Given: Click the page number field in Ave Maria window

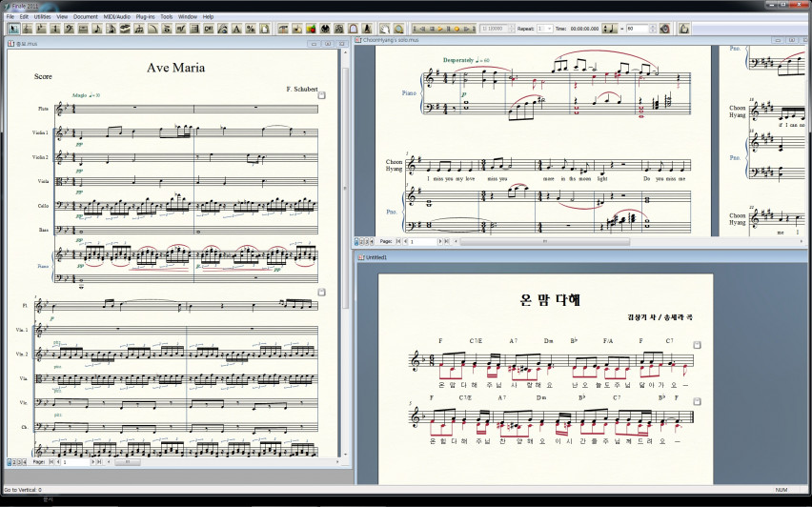Looking at the screenshot, I should click(76, 461).
